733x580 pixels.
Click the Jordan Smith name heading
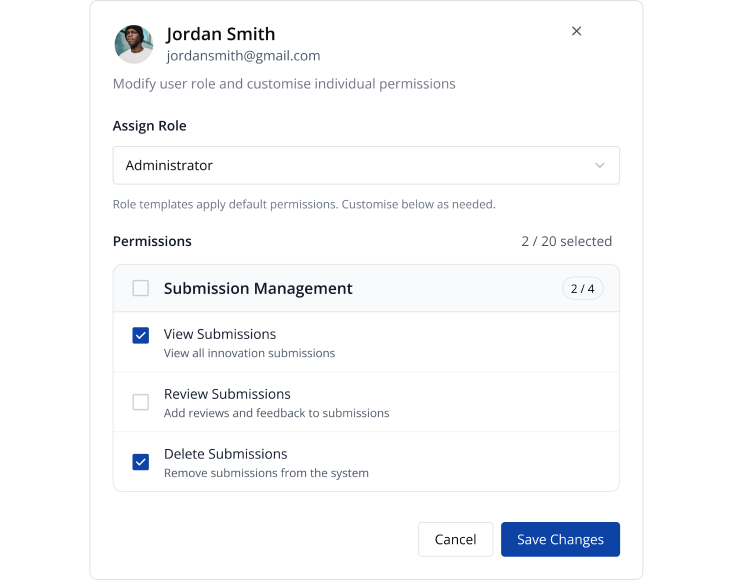coord(220,35)
